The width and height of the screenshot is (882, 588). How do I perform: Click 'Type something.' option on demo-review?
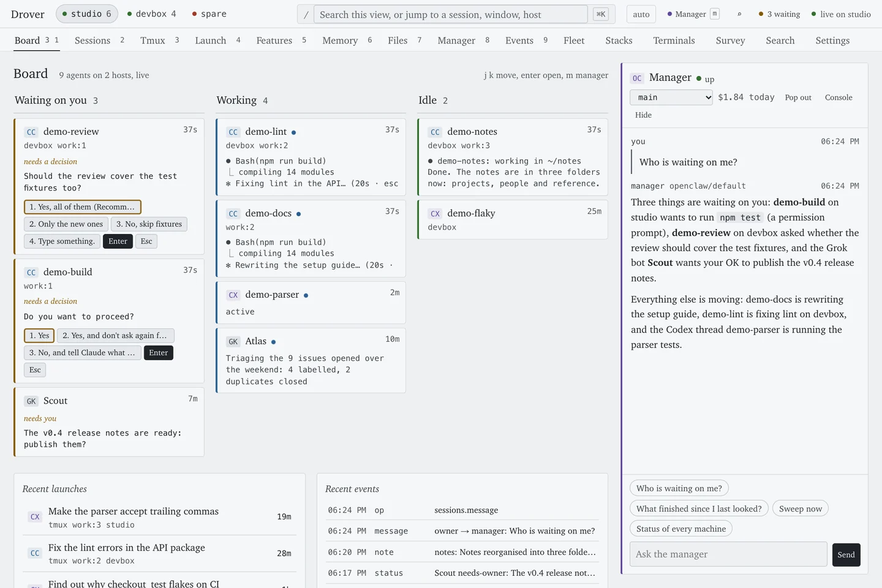pos(62,241)
